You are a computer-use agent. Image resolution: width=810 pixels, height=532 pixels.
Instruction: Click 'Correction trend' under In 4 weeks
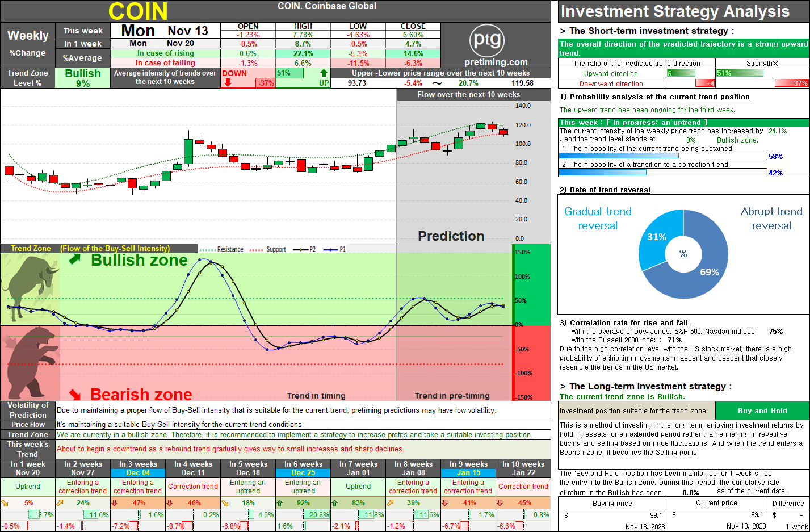pos(193,487)
